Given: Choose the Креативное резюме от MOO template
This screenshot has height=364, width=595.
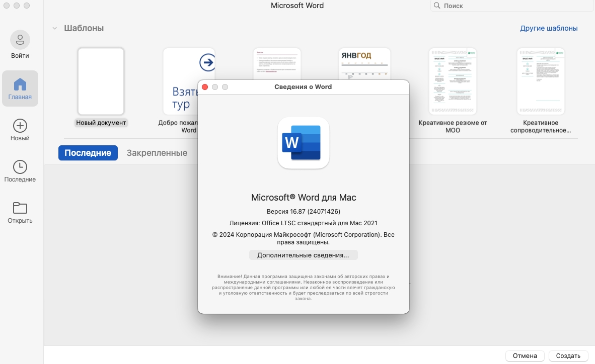Looking at the screenshot, I should [x=453, y=81].
